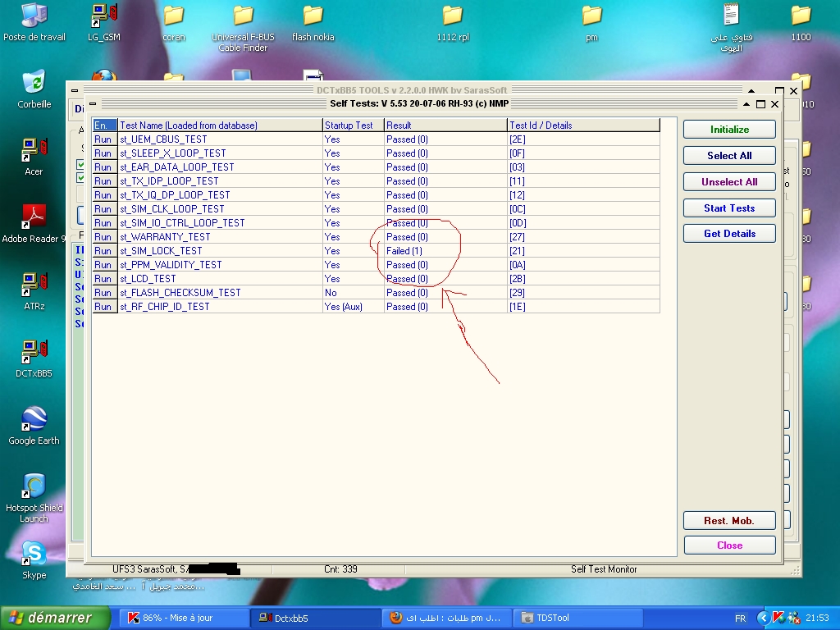Run the st_PPM_VALIDITY_TEST row

pyautogui.click(x=104, y=265)
